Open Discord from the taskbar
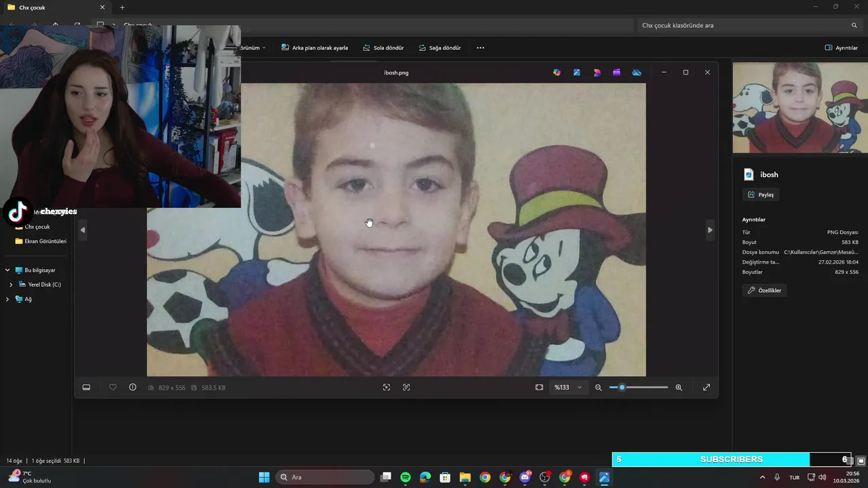Screen dimensions: 868x488 [525, 477]
